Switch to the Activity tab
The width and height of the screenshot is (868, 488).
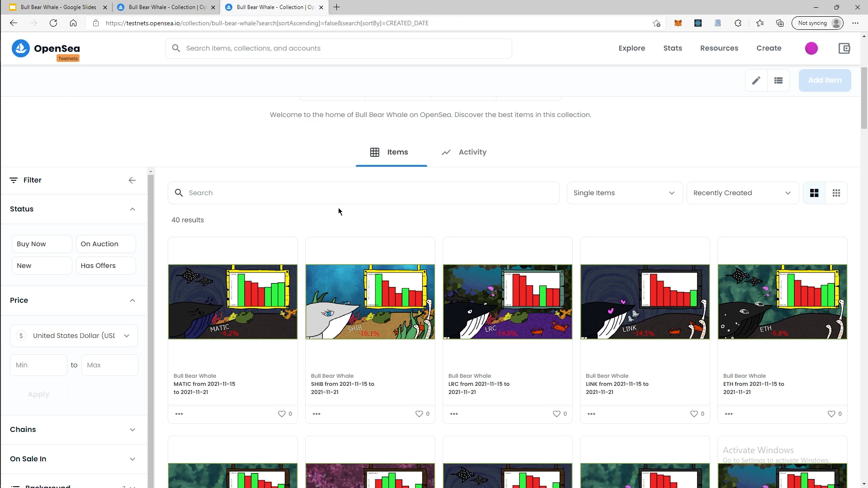point(464,152)
